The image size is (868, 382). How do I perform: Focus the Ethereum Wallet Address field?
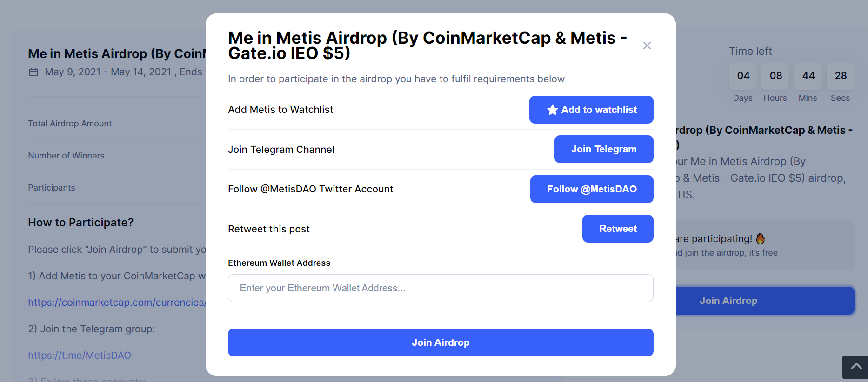441,288
